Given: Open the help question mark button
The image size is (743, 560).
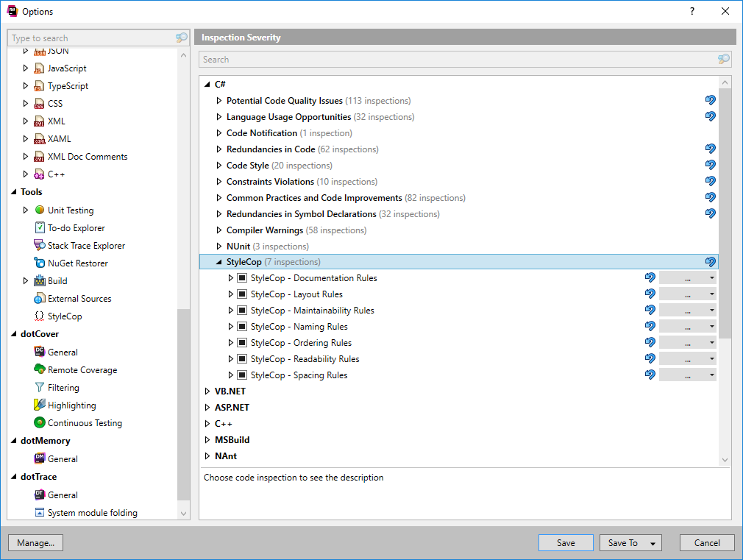Looking at the screenshot, I should click(x=692, y=11).
